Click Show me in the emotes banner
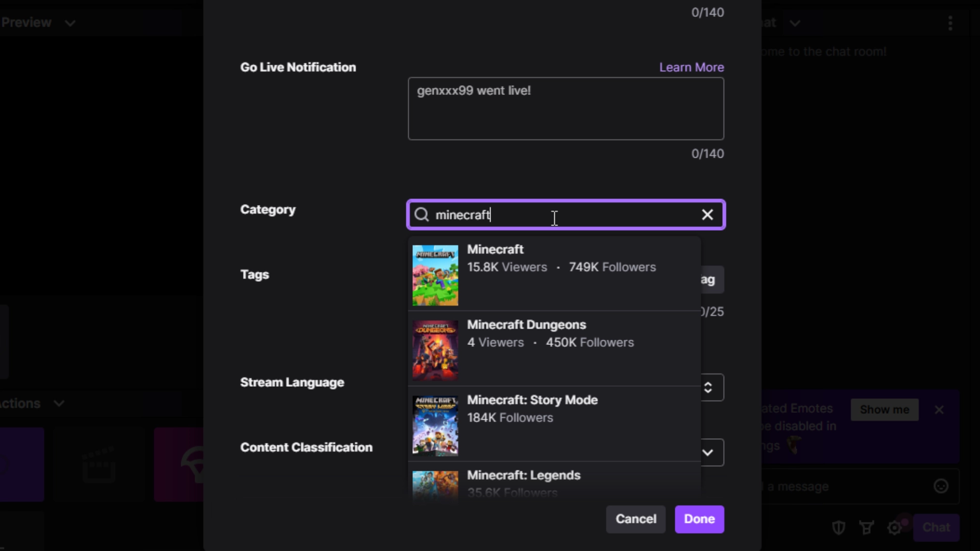 click(x=885, y=410)
